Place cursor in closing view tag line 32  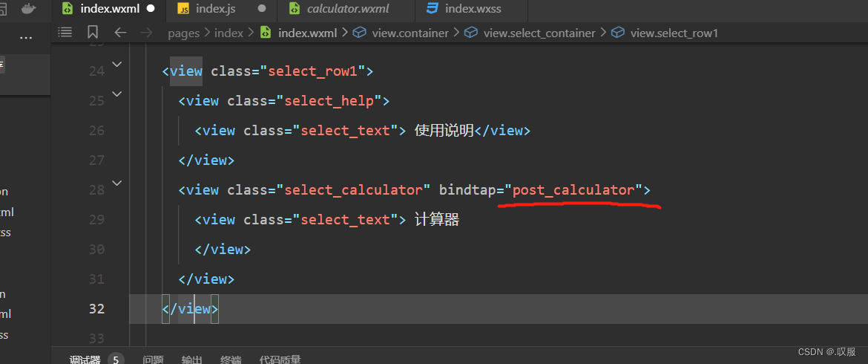click(x=191, y=308)
